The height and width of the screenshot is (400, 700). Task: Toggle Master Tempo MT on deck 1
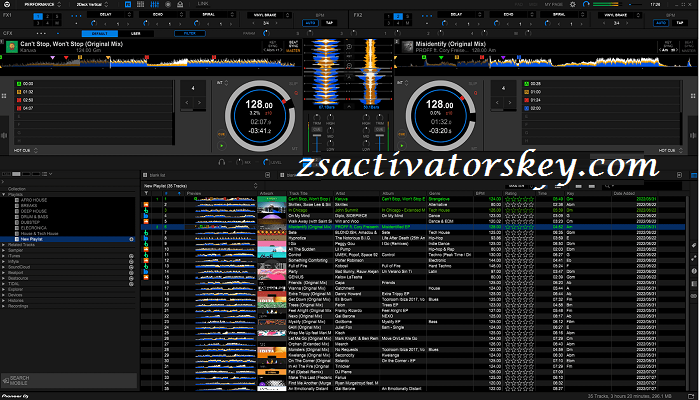pyautogui.click(x=295, y=149)
